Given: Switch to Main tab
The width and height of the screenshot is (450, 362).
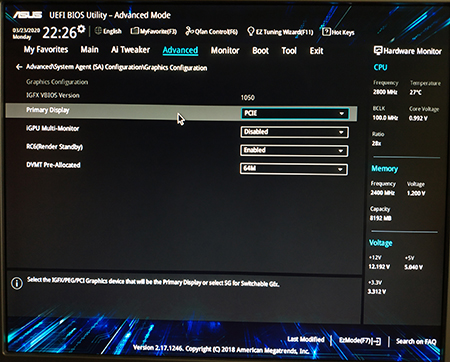Looking at the screenshot, I should click(89, 50).
